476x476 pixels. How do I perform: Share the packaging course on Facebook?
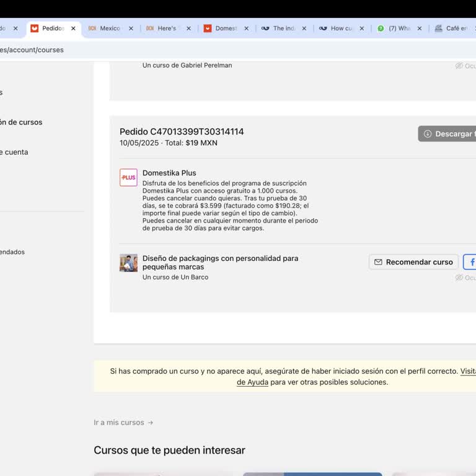[x=470, y=262]
